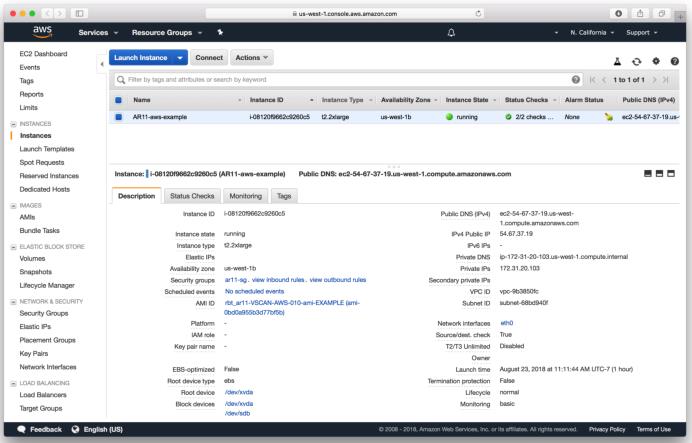Open help question mark icon in toolbar
Image resolution: width=692 pixels, height=443 pixels.
pyautogui.click(x=674, y=61)
